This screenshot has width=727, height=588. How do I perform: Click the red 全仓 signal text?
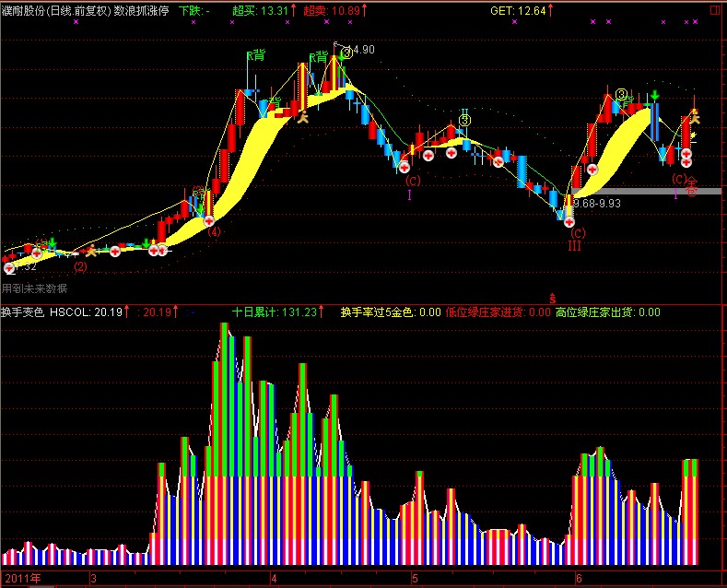691,186
